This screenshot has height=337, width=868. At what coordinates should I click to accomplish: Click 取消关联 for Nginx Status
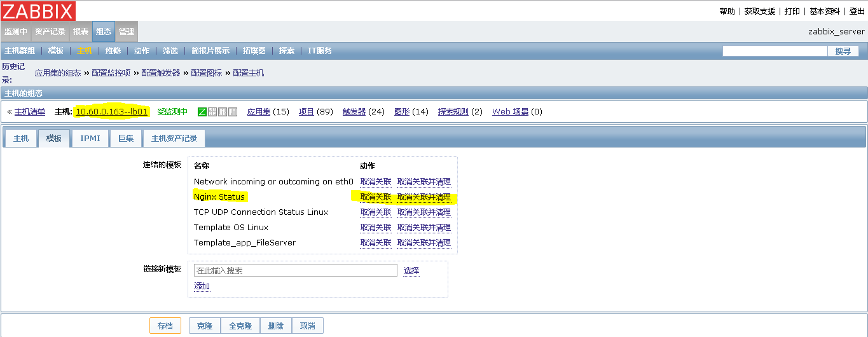coord(376,197)
